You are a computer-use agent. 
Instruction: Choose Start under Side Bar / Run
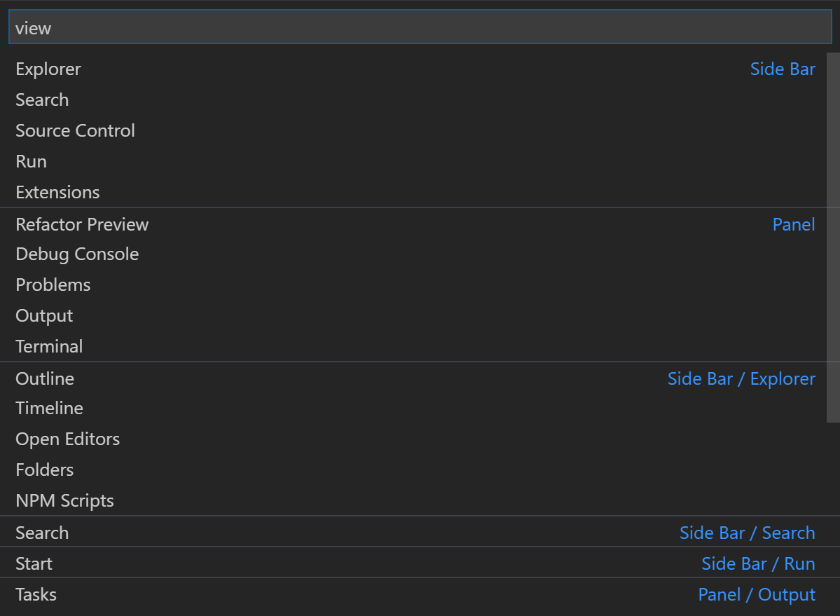coord(34,563)
